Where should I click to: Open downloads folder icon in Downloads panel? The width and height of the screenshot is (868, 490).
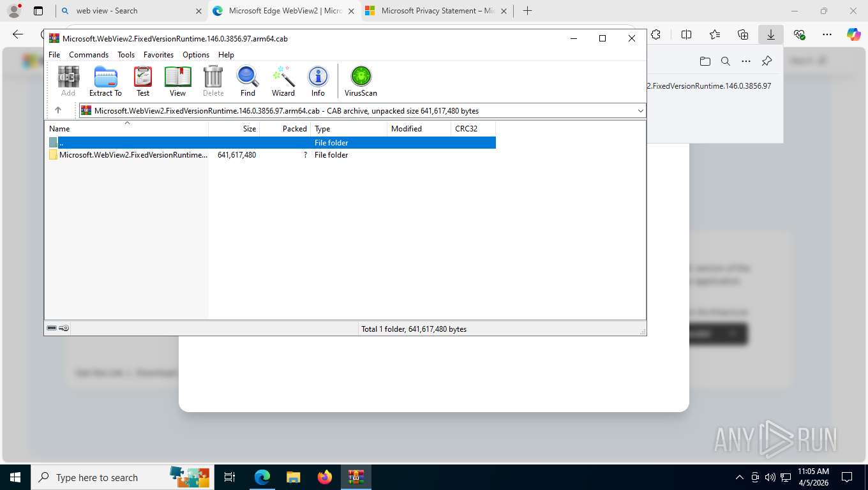click(705, 61)
